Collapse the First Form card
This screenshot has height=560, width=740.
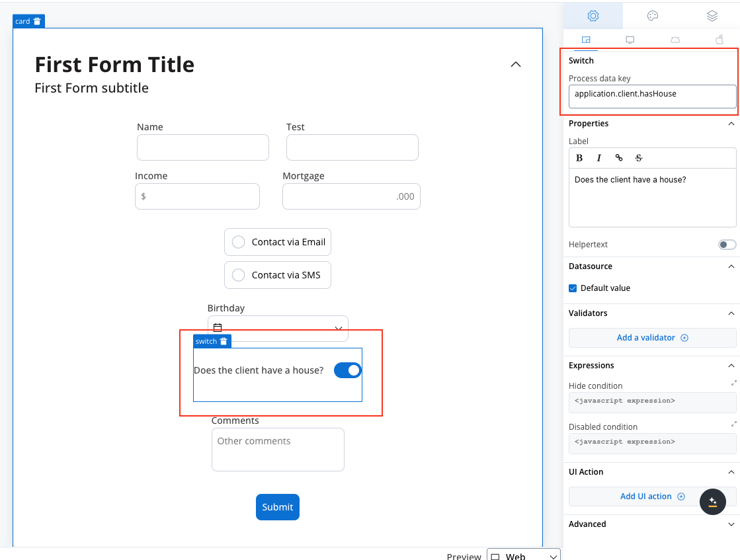[x=516, y=64]
